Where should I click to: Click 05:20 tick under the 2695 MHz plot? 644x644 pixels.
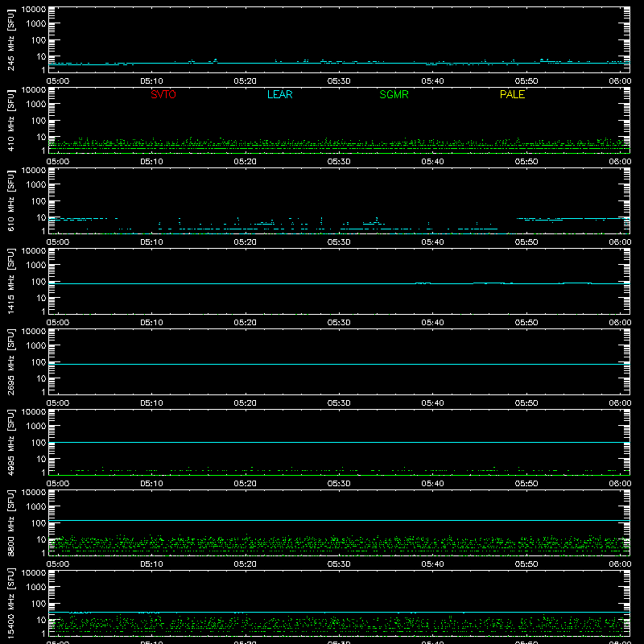pyautogui.click(x=246, y=403)
